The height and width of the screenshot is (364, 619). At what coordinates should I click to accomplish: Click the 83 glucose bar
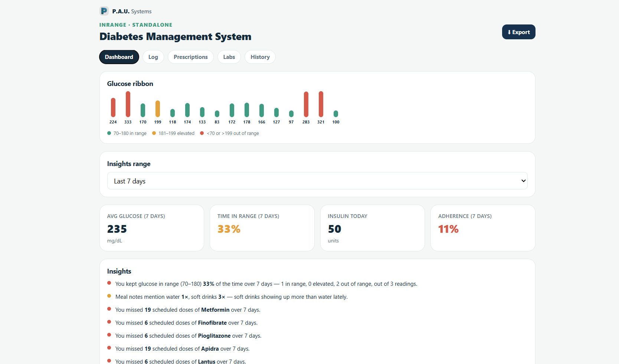[217, 114]
